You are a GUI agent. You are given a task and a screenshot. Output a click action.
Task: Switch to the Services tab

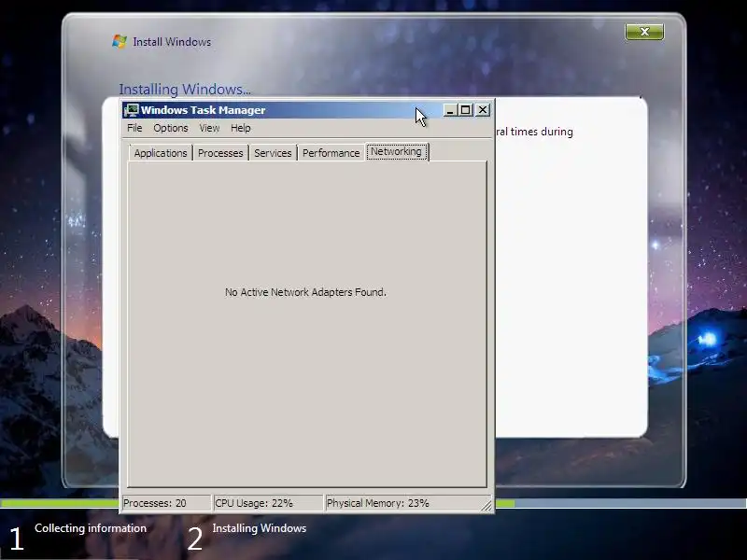273,153
